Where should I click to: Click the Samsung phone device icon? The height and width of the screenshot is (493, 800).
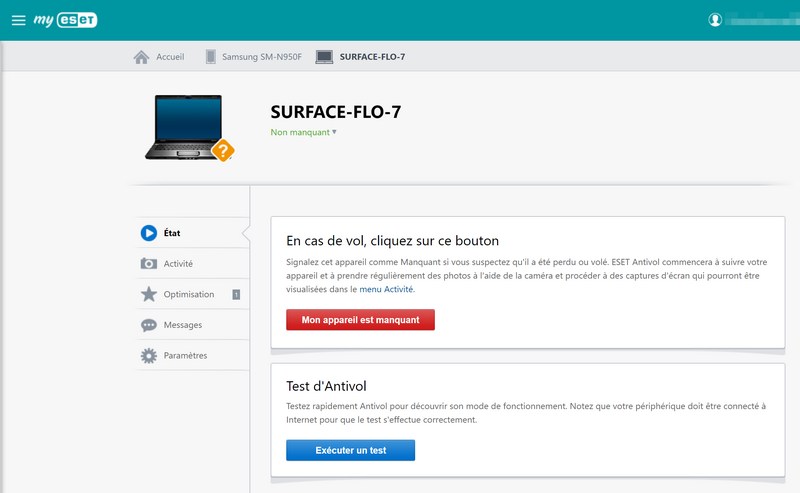(210, 57)
